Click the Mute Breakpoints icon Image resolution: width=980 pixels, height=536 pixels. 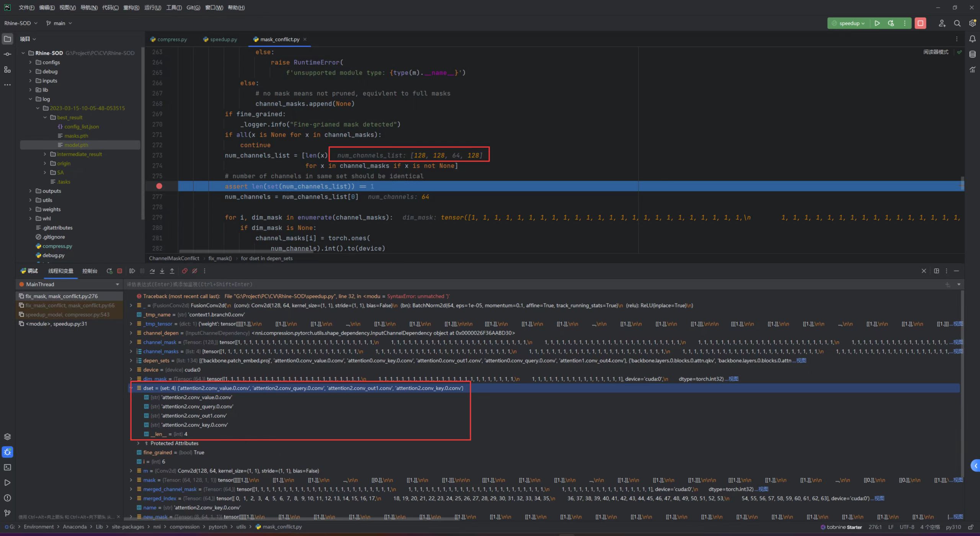[x=194, y=271]
